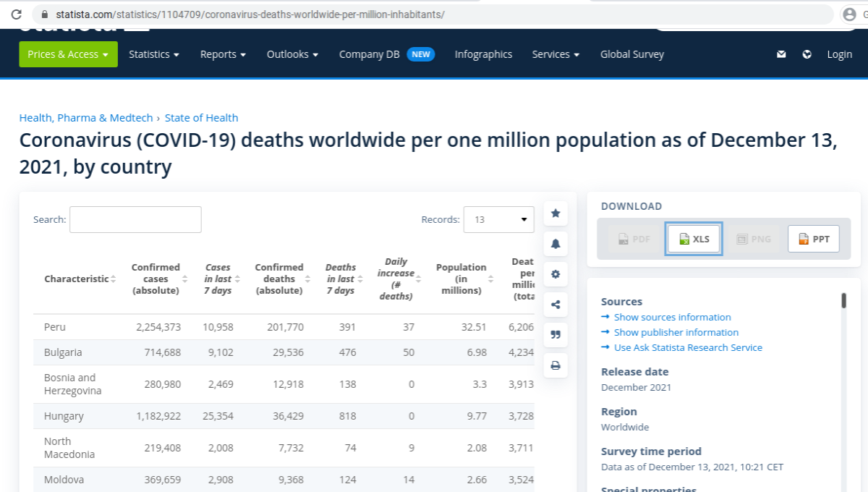Click the star favorite icon
868x492 pixels.
tap(556, 213)
